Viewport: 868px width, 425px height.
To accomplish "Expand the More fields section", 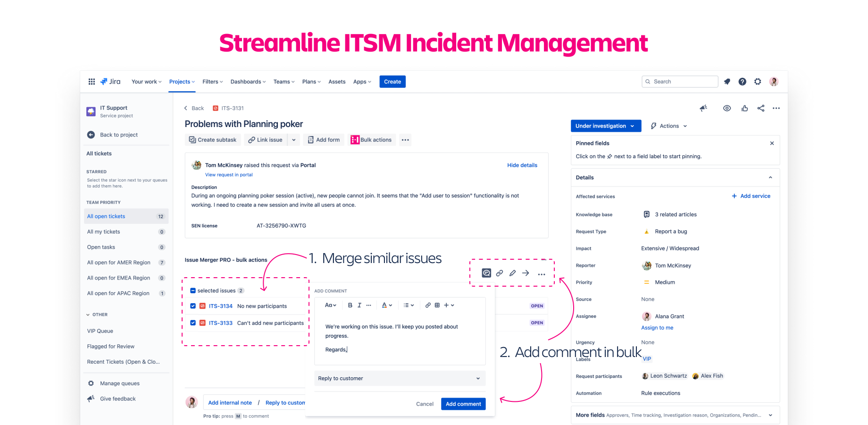I will coord(770,415).
